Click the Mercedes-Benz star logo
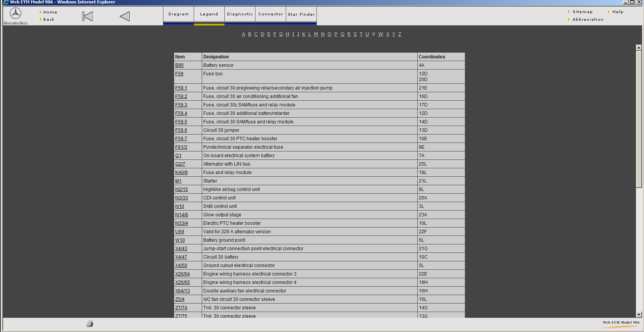This screenshot has height=332, width=644. (x=15, y=14)
